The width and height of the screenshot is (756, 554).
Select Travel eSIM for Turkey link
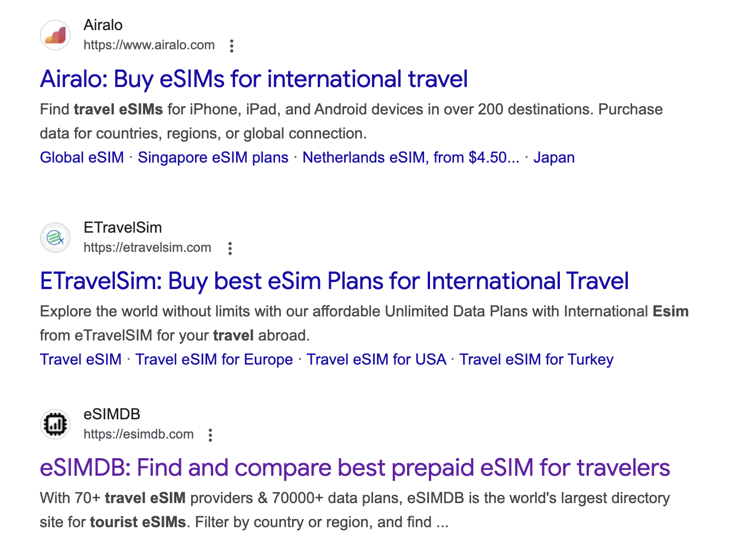tap(536, 360)
